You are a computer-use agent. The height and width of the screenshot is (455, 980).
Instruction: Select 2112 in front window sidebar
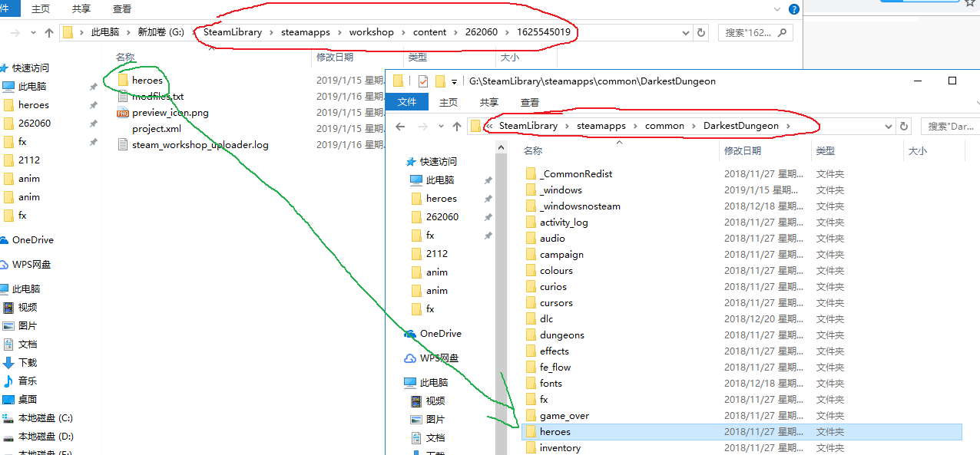(436, 254)
